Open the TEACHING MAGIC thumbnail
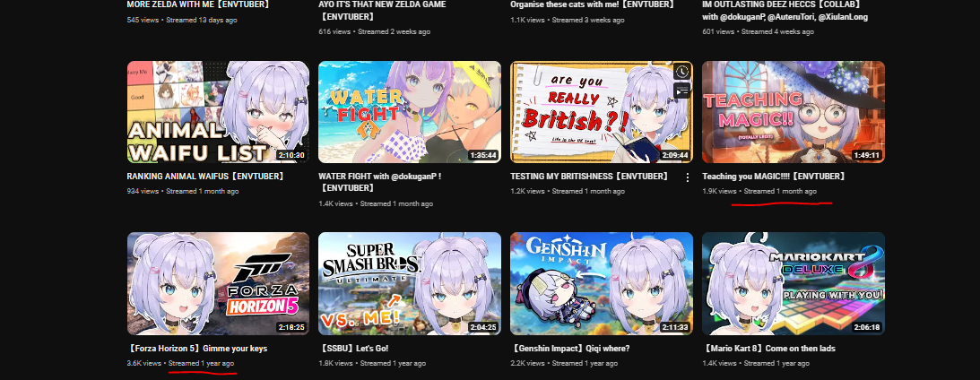980x380 pixels. click(794, 112)
